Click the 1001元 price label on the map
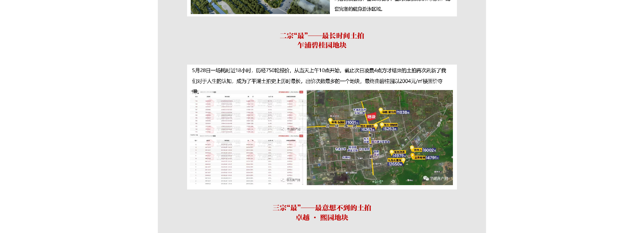Screen dimensions: 644x233 click(352, 123)
